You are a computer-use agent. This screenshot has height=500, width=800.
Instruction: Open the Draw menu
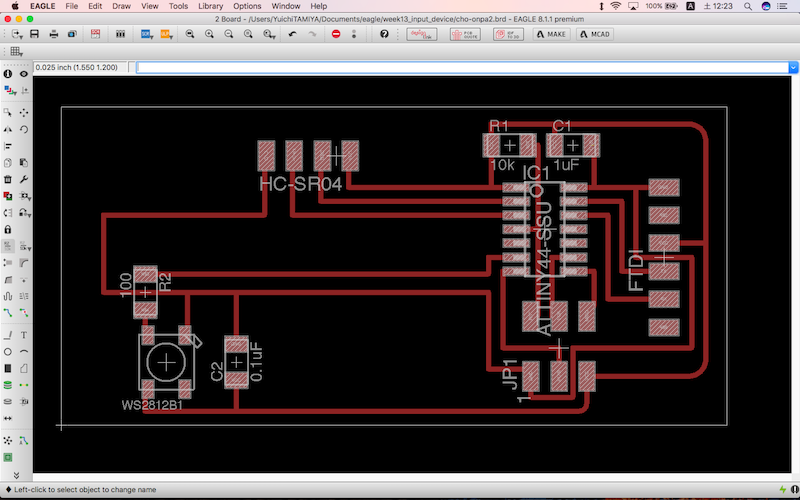click(121, 6)
